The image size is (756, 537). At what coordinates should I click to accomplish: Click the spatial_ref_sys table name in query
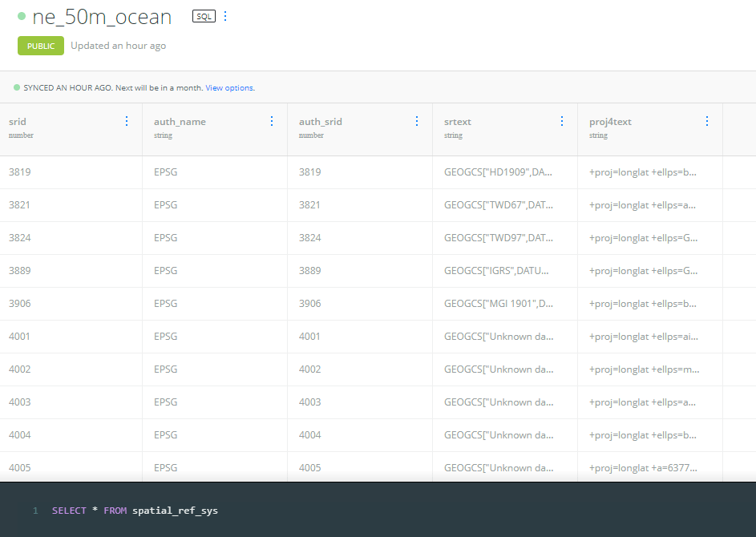[175, 511]
